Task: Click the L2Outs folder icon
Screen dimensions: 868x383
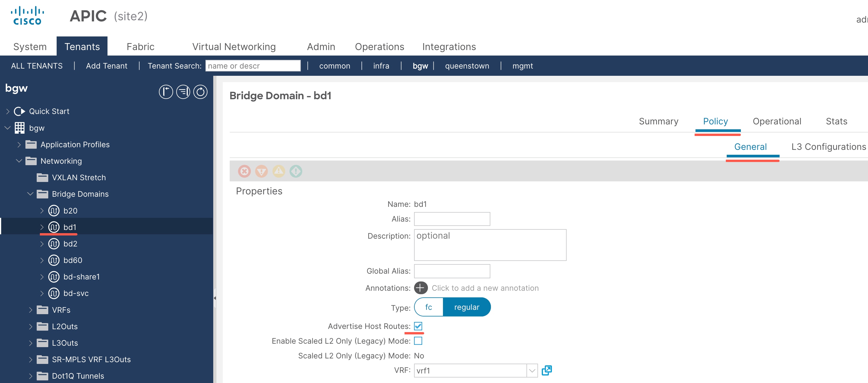Action: tap(42, 326)
